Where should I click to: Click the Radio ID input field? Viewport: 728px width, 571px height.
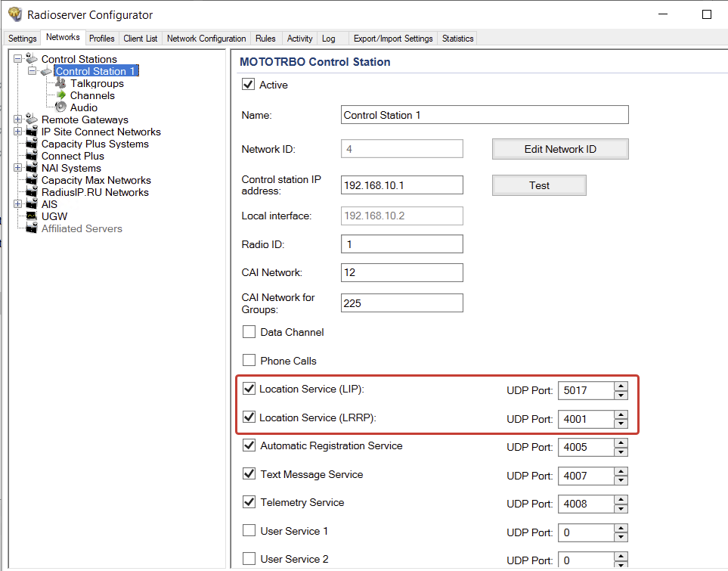tap(401, 244)
